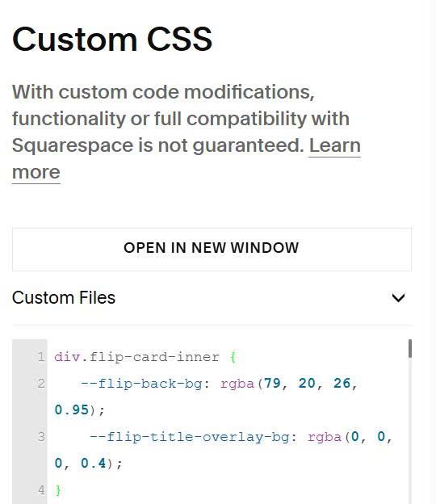The image size is (436, 504).
Task: Click the green opening brace on line 1
Action: click(233, 357)
